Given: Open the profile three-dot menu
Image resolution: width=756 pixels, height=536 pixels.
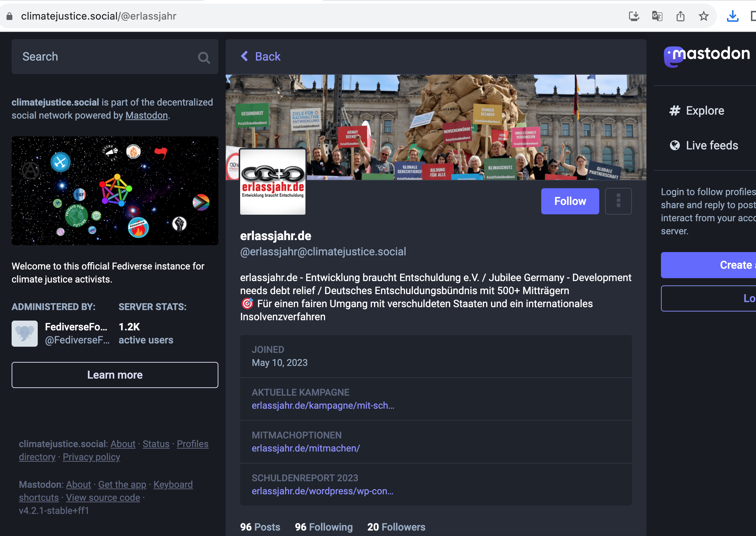Looking at the screenshot, I should click(618, 201).
